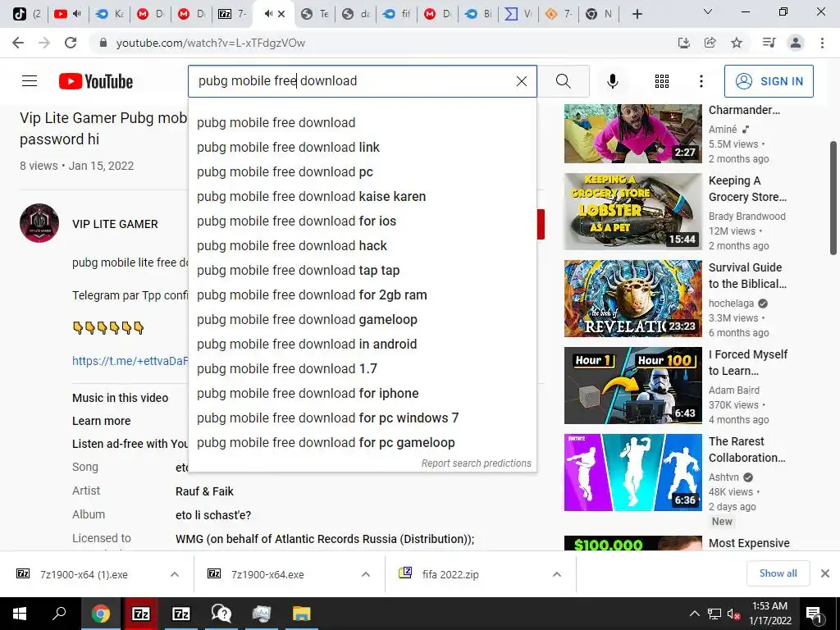840x630 pixels.
Task: Switch to the TikTok tab
Action: coord(27,14)
